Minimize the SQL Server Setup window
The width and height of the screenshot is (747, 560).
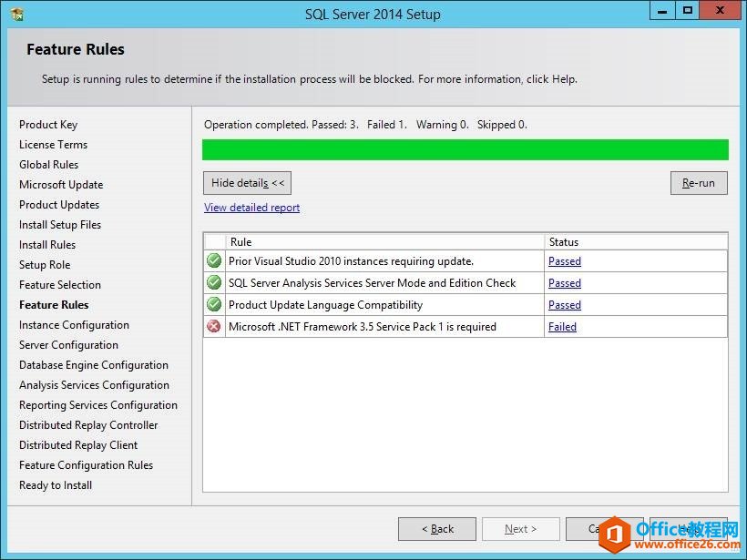662,12
